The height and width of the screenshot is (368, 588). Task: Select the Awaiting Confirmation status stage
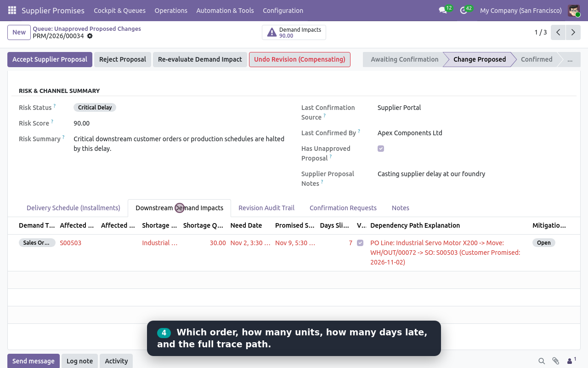click(x=404, y=59)
